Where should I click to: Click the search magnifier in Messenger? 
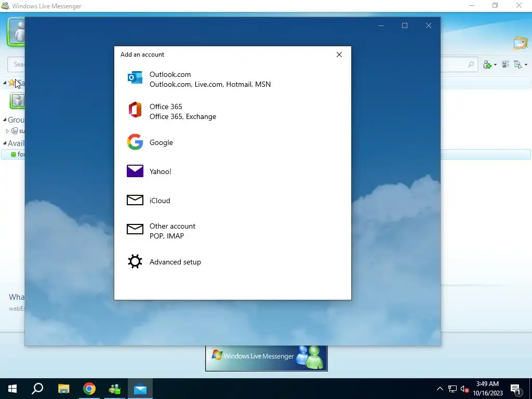click(471, 64)
